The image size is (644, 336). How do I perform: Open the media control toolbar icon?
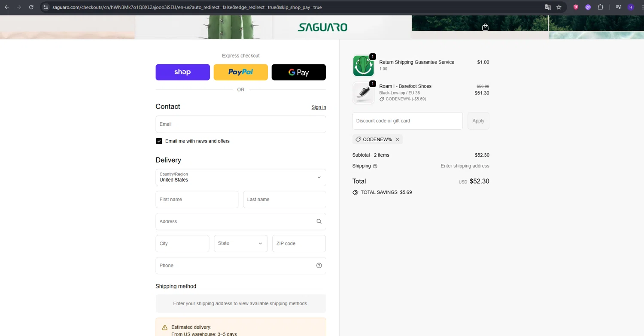pyautogui.click(x=618, y=7)
